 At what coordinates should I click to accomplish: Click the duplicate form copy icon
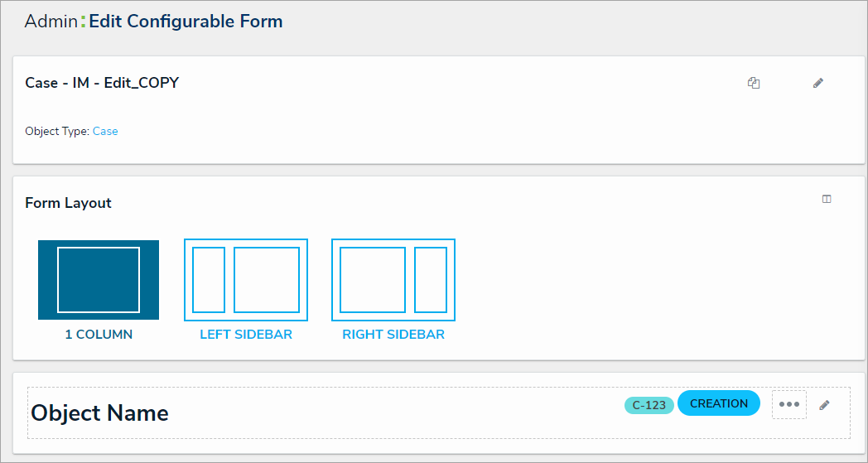coord(754,83)
